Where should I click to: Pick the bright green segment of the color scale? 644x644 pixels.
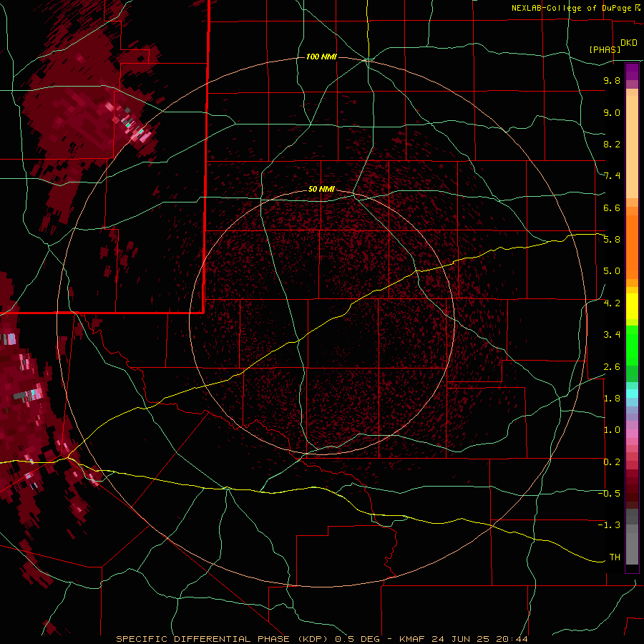click(632, 344)
